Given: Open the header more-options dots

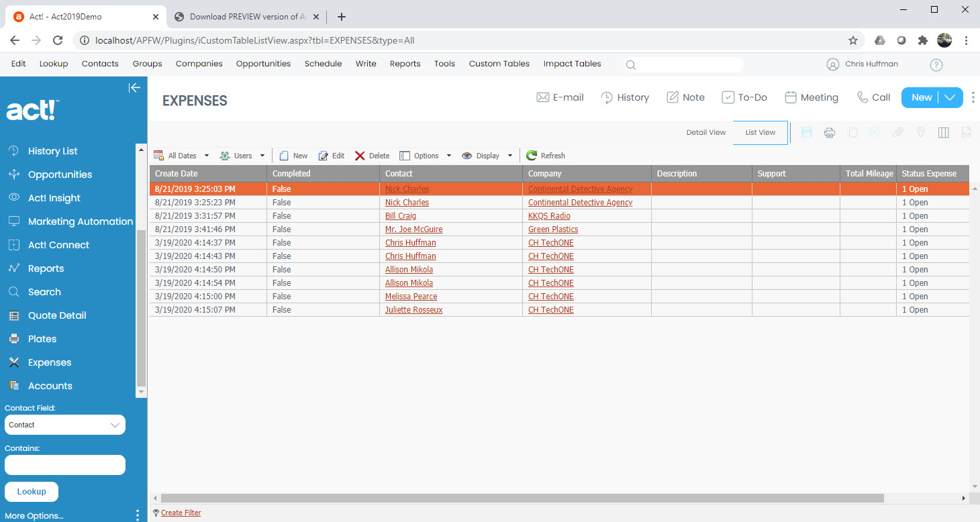Looking at the screenshot, I should [x=973, y=97].
